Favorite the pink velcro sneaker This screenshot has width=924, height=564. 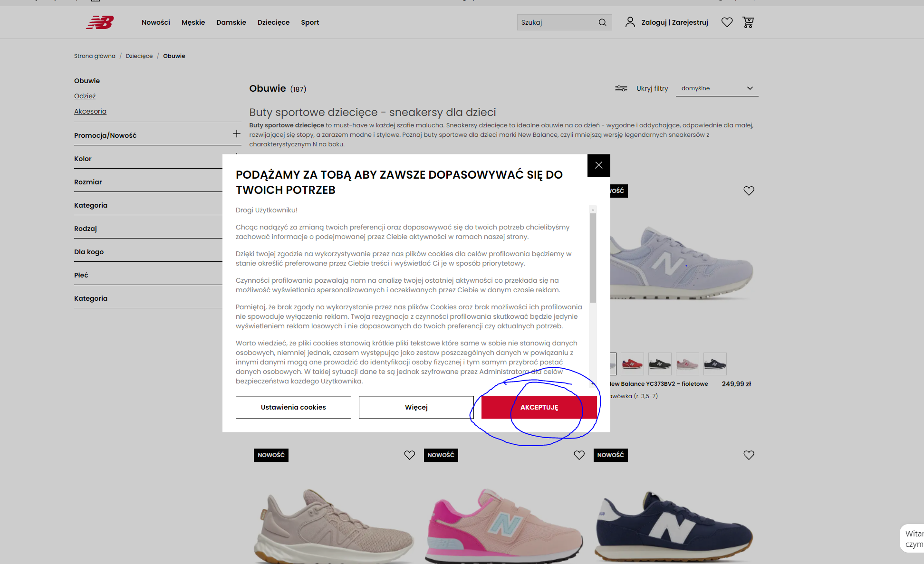579,455
